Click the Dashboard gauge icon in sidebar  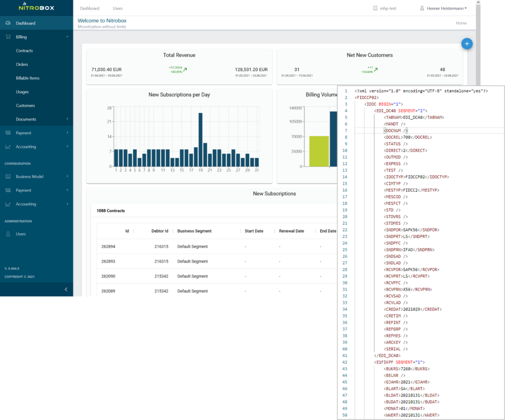click(8, 23)
